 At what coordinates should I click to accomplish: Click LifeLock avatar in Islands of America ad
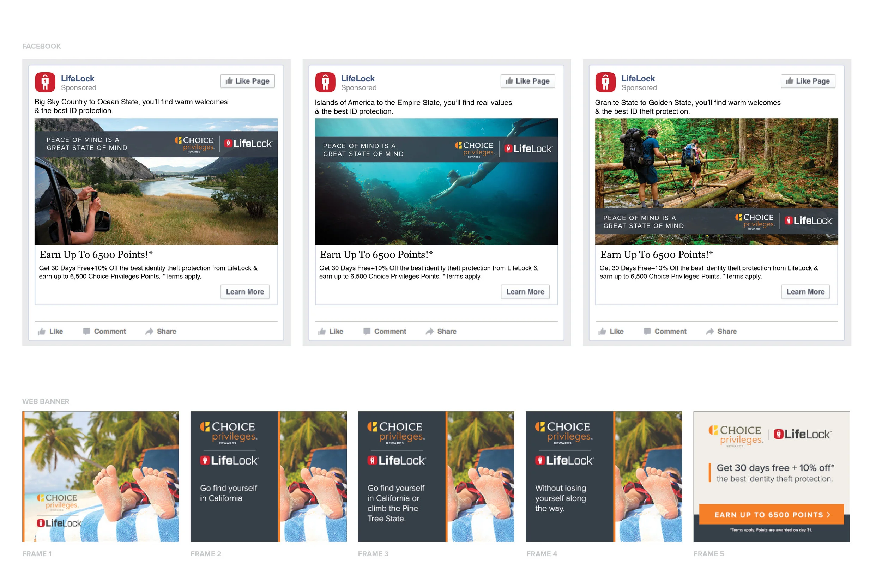click(x=325, y=82)
